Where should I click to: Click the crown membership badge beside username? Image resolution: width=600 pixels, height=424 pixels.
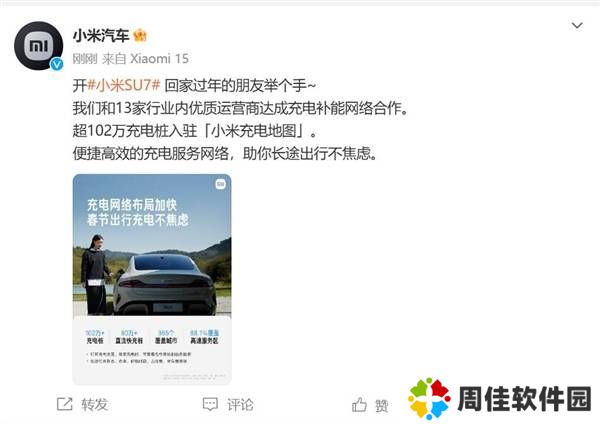click(x=140, y=36)
